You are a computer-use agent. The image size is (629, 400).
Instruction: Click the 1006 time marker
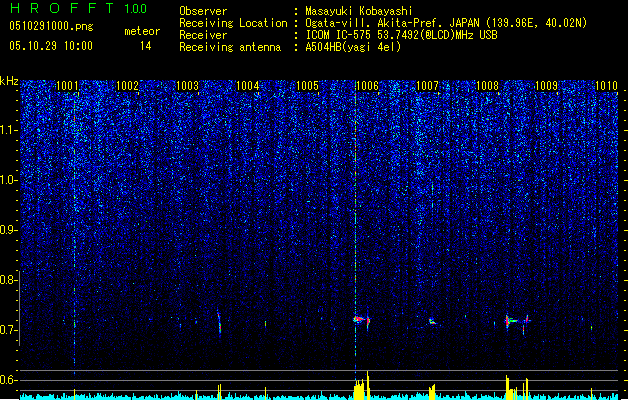[367, 86]
